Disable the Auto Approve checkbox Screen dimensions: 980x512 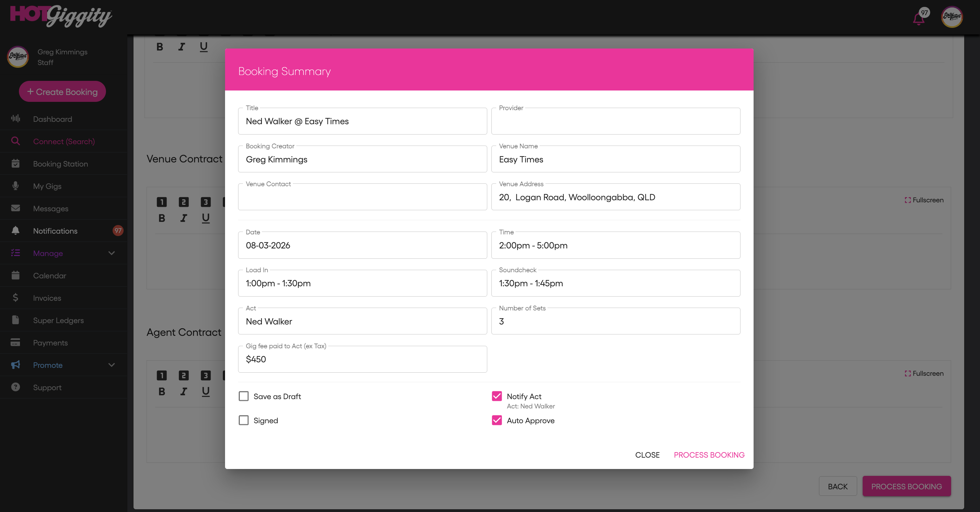[497, 420]
